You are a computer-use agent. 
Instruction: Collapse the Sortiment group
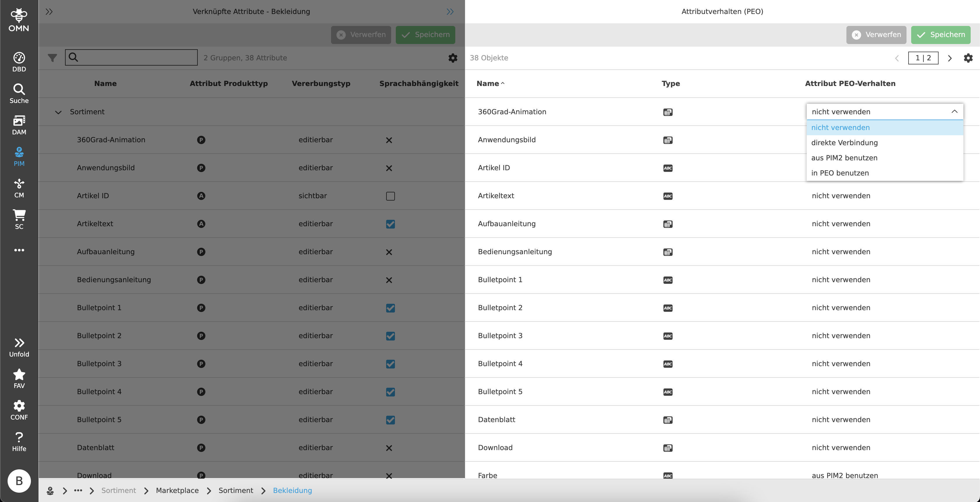[58, 112]
